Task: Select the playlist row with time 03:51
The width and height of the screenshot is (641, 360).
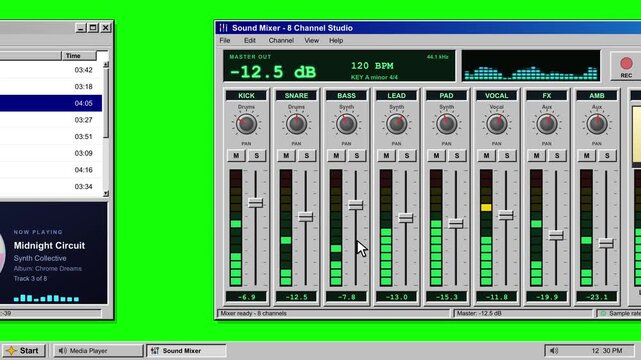Action: click(51, 136)
